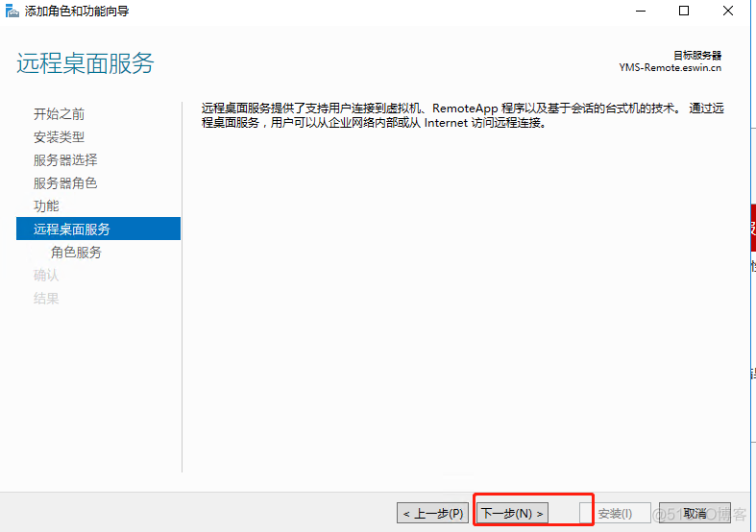The height and width of the screenshot is (532, 756).
Task: Maximize the wizard window
Action: 684,12
